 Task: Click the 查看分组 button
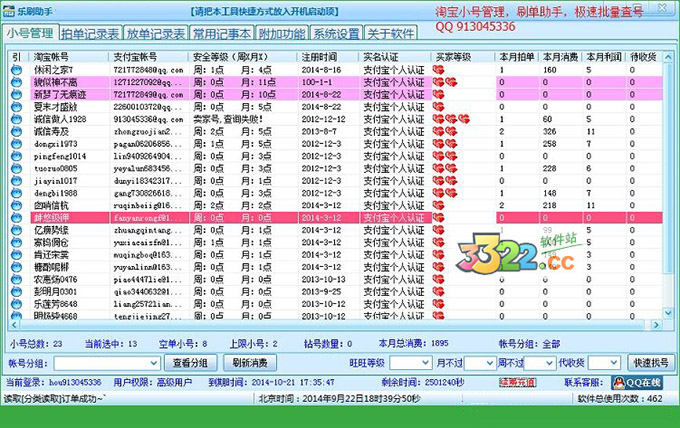coord(190,363)
